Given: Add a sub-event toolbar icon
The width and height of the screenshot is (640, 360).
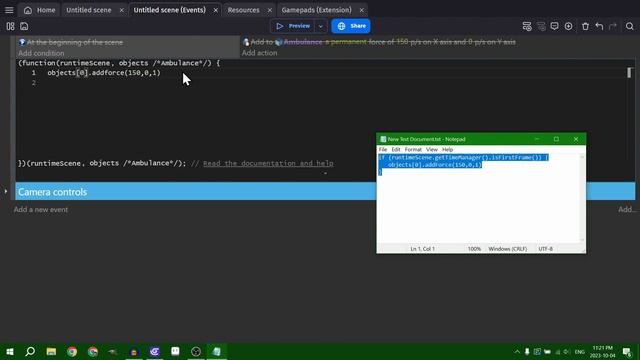Looking at the screenshot, I should point(541,26).
